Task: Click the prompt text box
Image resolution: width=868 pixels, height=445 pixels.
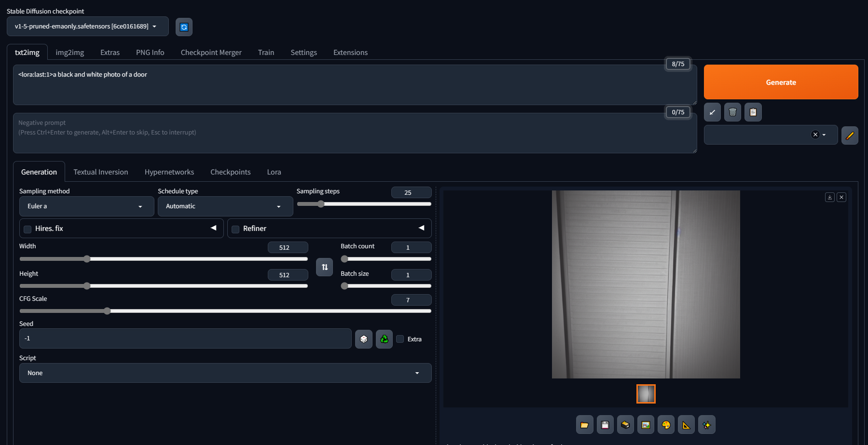Action: pos(355,85)
